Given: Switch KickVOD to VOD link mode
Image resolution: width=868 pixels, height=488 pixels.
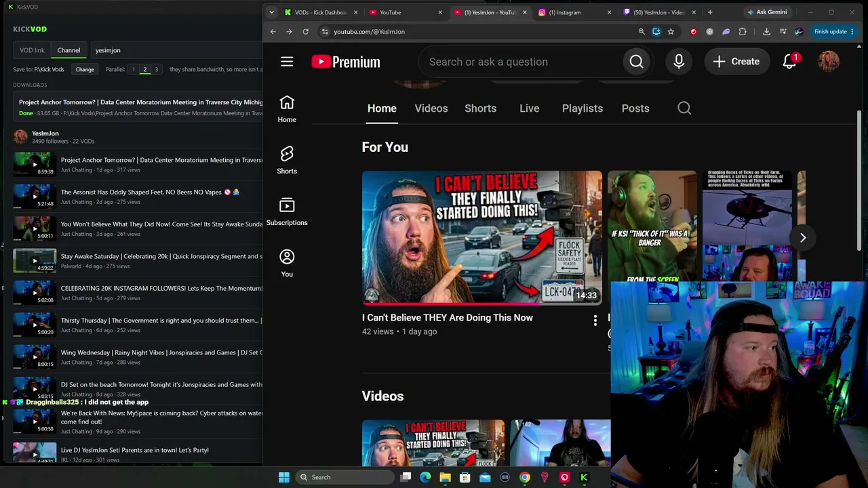Looking at the screenshot, I should [x=32, y=50].
